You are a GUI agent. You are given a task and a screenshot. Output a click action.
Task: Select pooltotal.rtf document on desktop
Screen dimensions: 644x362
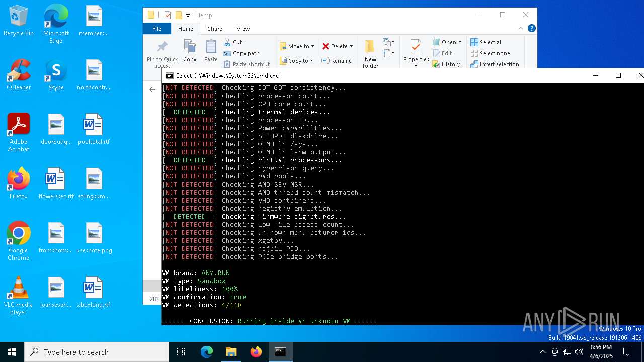[x=94, y=129]
